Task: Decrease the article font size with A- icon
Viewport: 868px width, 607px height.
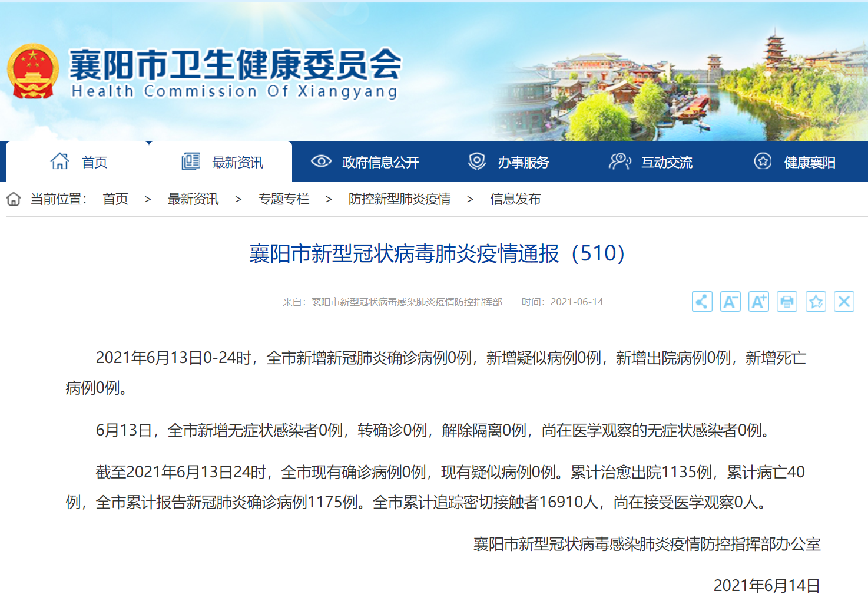Action: 730,301
